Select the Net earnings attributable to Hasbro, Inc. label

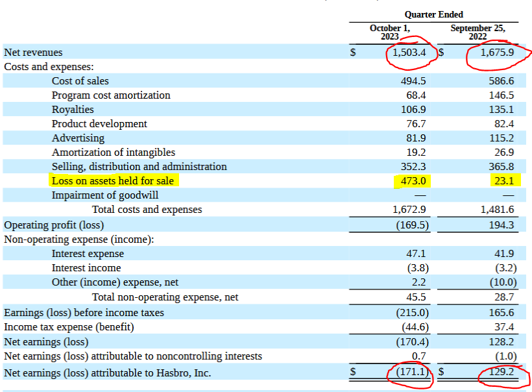(x=108, y=373)
